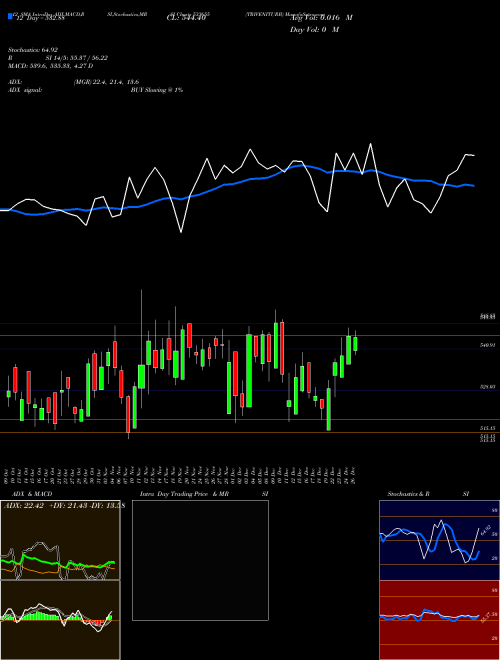This screenshot has width=500, height=660.
Task: Click the 'CL: 544.40' closing price text
Action: pyautogui.click(x=186, y=18)
